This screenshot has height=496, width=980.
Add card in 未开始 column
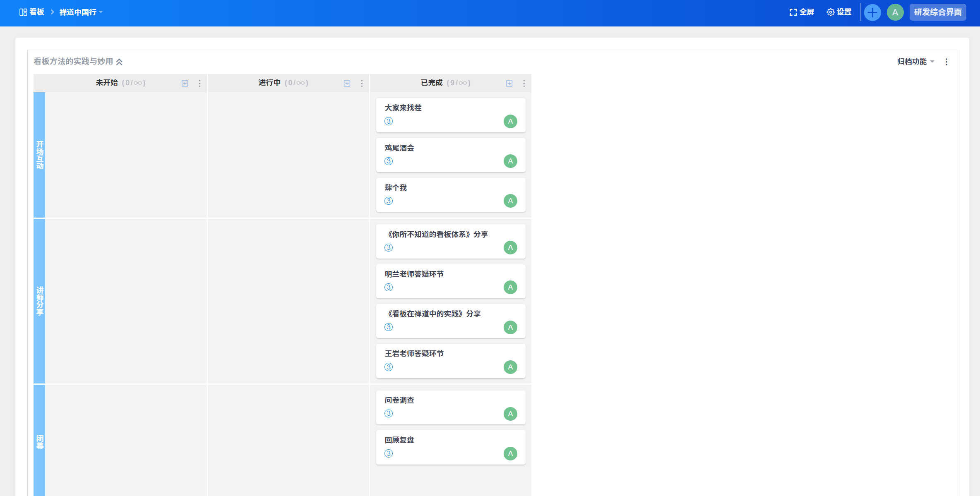click(185, 84)
